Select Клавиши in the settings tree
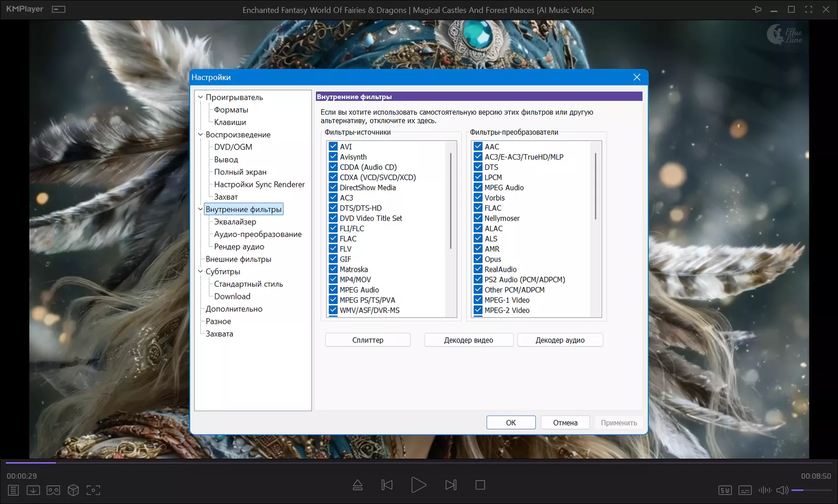 230,122
